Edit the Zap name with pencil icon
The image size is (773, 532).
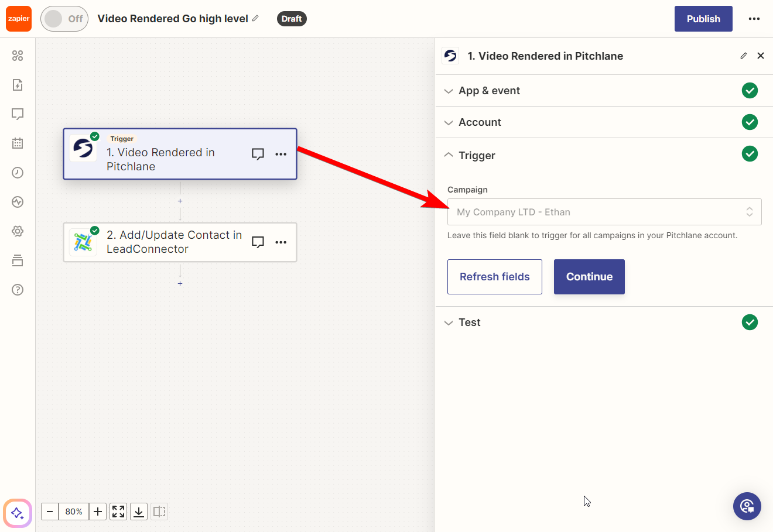pos(255,19)
